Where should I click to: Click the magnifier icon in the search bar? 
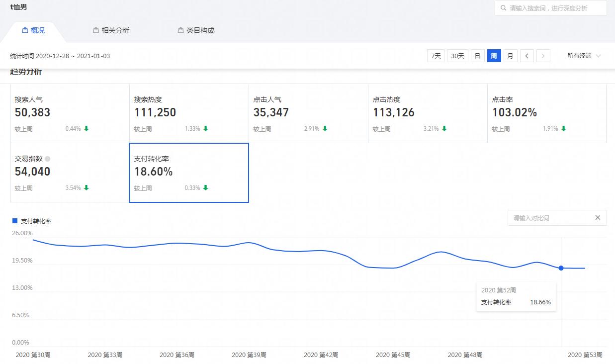pos(503,8)
